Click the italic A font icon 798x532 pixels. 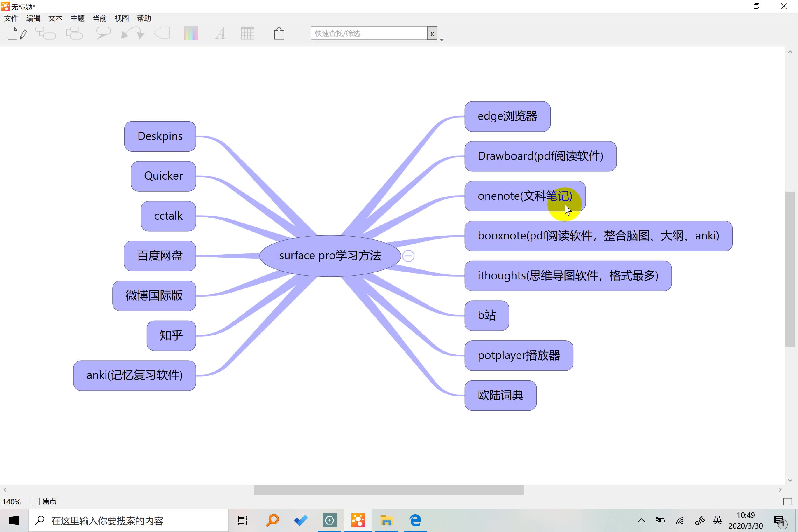(x=220, y=33)
